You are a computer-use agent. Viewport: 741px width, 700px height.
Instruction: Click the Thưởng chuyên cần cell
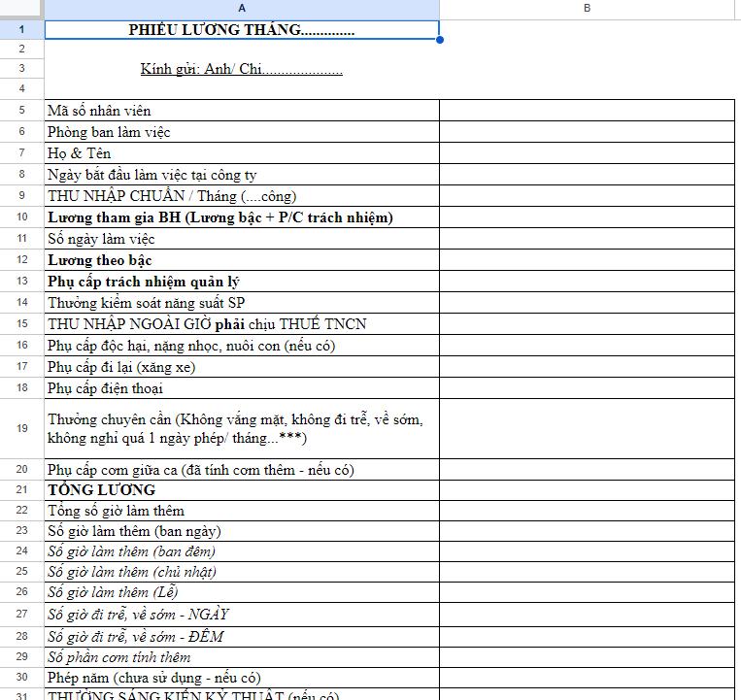[x=242, y=428]
